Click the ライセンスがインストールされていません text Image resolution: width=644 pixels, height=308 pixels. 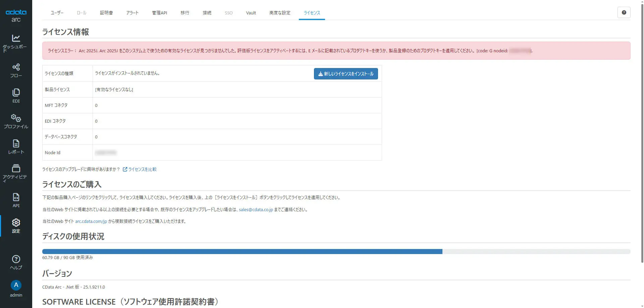127,73
